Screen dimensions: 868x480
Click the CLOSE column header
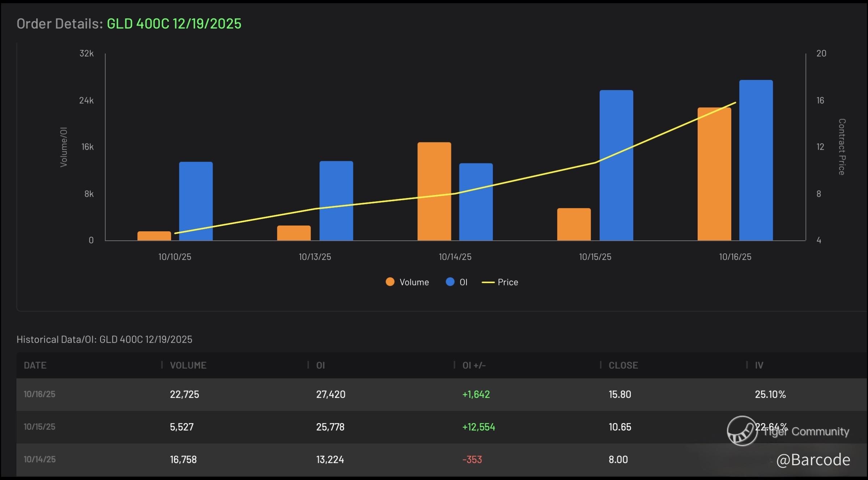click(x=623, y=365)
